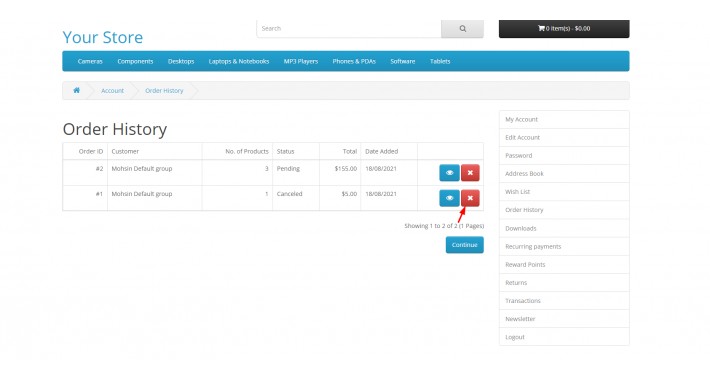Open the Desktops menu
The width and height of the screenshot is (710, 380).
point(181,61)
